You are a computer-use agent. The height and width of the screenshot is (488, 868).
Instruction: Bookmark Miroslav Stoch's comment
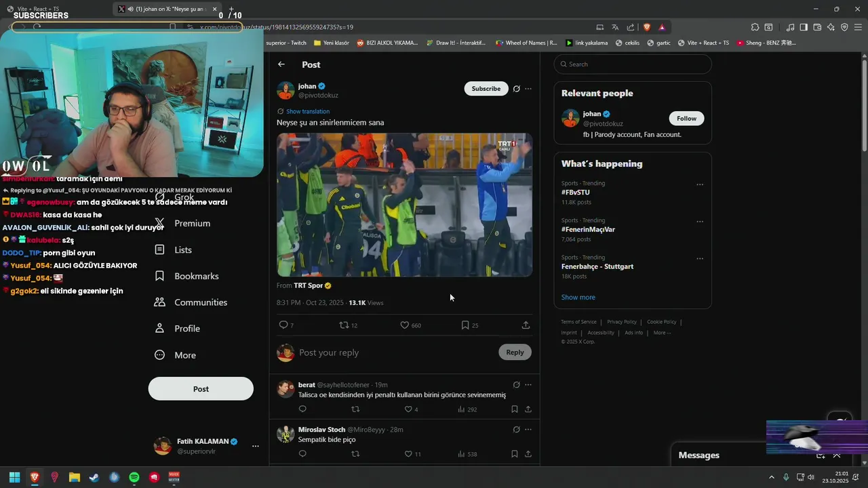(515, 454)
